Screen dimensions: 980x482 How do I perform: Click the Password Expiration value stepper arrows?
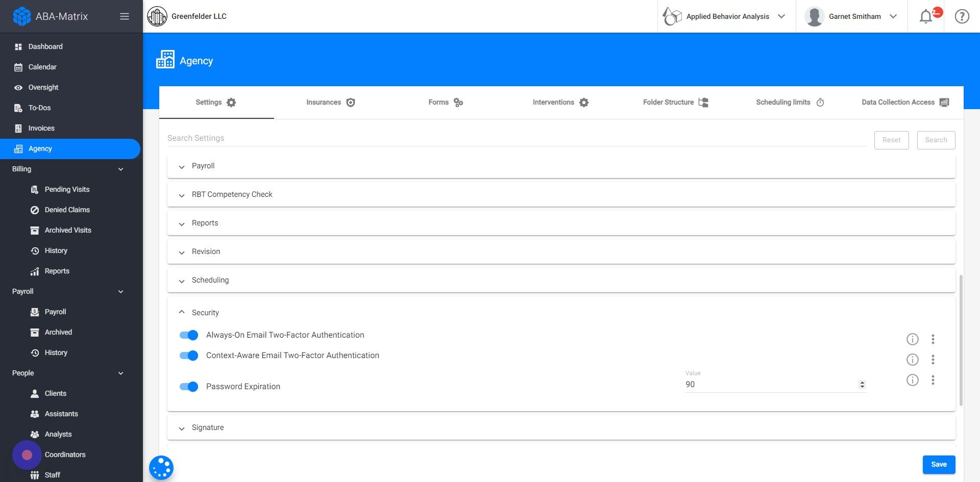(862, 385)
